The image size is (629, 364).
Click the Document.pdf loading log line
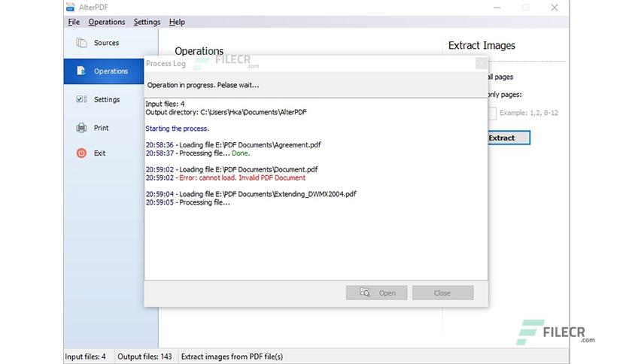pyautogui.click(x=232, y=169)
